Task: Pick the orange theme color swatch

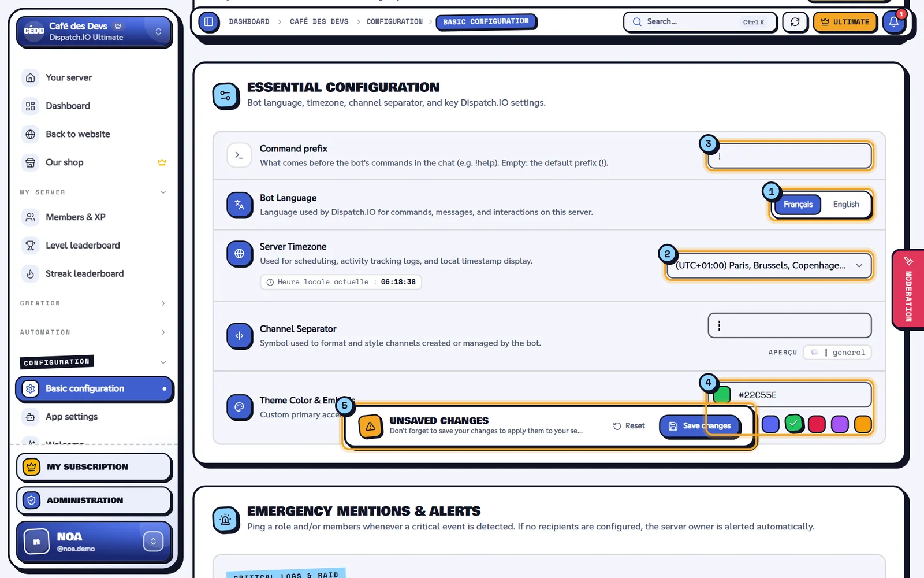Action: [x=863, y=424]
